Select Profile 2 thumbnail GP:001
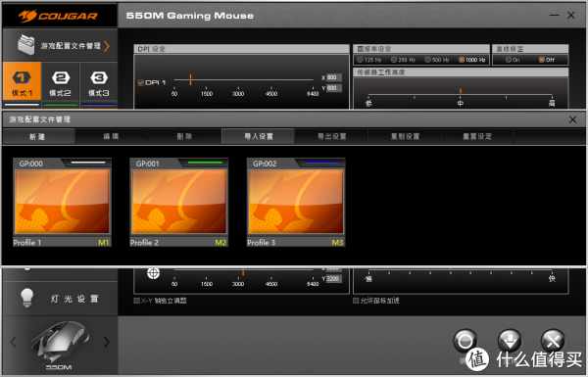 pyautogui.click(x=179, y=202)
